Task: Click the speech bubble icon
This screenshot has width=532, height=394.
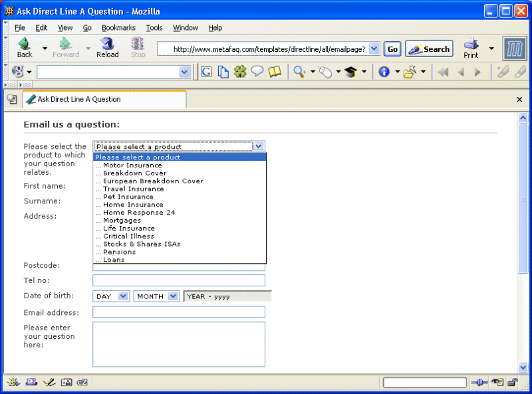Action: pyautogui.click(x=257, y=72)
